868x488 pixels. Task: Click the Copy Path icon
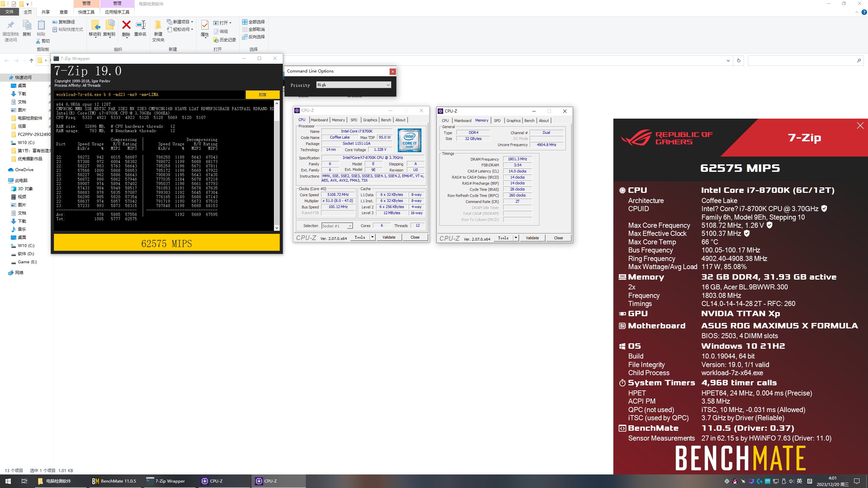(x=55, y=22)
